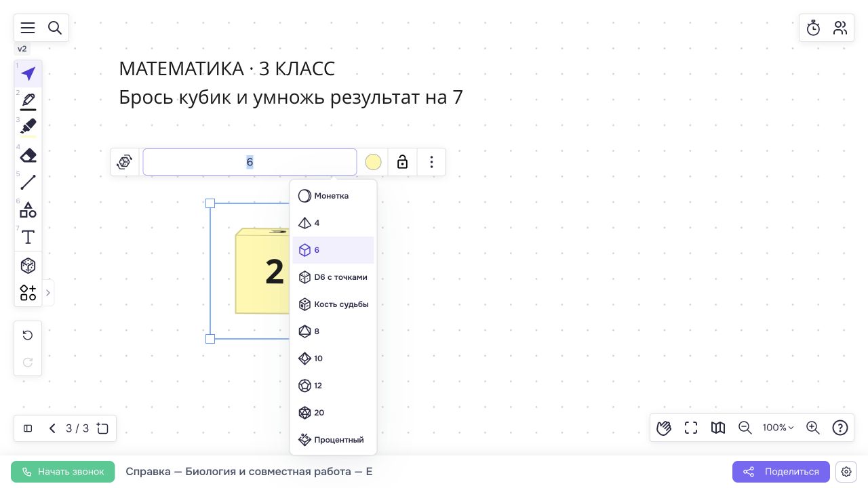This screenshot has width=868, height=488.
Task: Select the highlighter marker tool
Action: click(x=28, y=128)
